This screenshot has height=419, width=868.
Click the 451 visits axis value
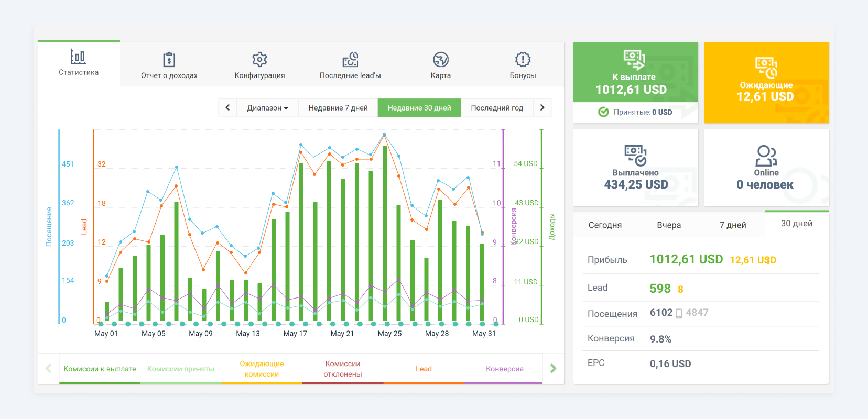click(x=68, y=164)
